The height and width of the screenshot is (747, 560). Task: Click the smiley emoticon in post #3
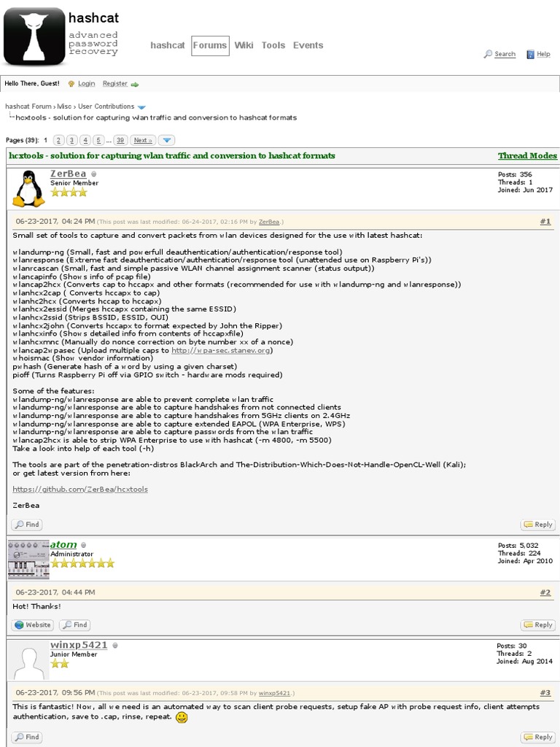click(182, 718)
